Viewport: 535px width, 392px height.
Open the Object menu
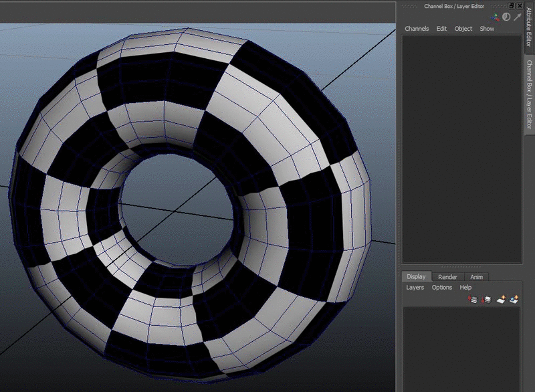pyautogui.click(x=463, y=29)
